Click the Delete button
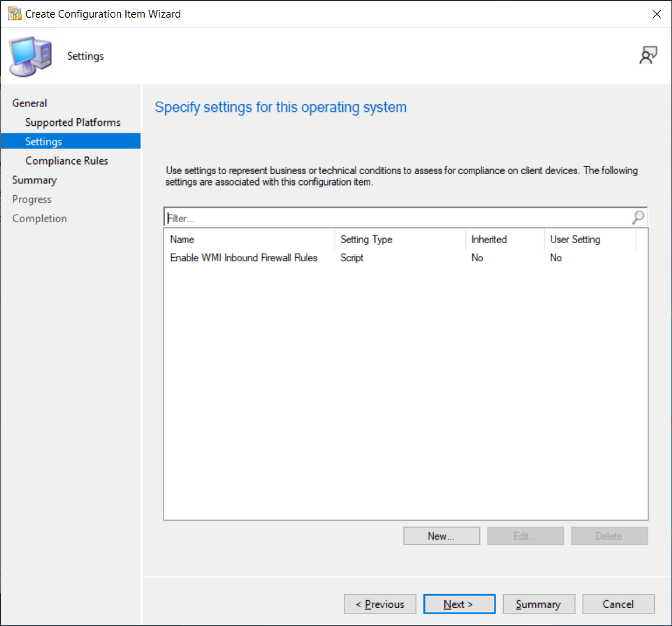 coord(609,536)
